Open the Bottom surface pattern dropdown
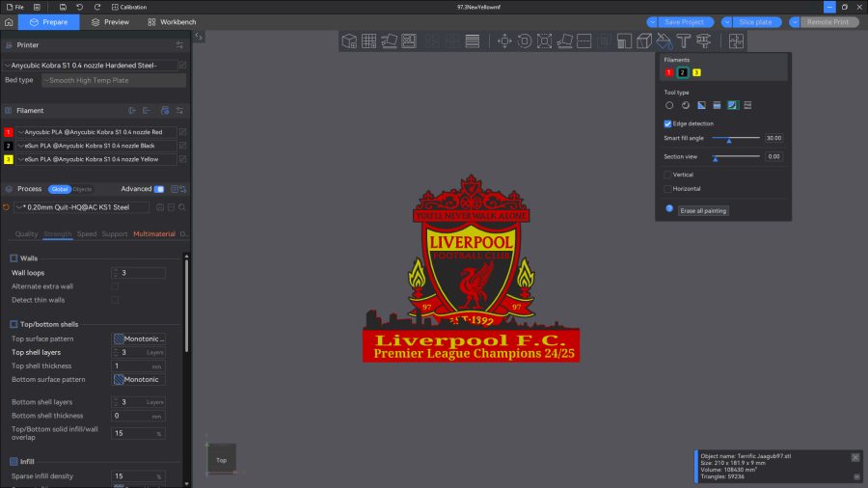The image size is (868, 488). 138,380
